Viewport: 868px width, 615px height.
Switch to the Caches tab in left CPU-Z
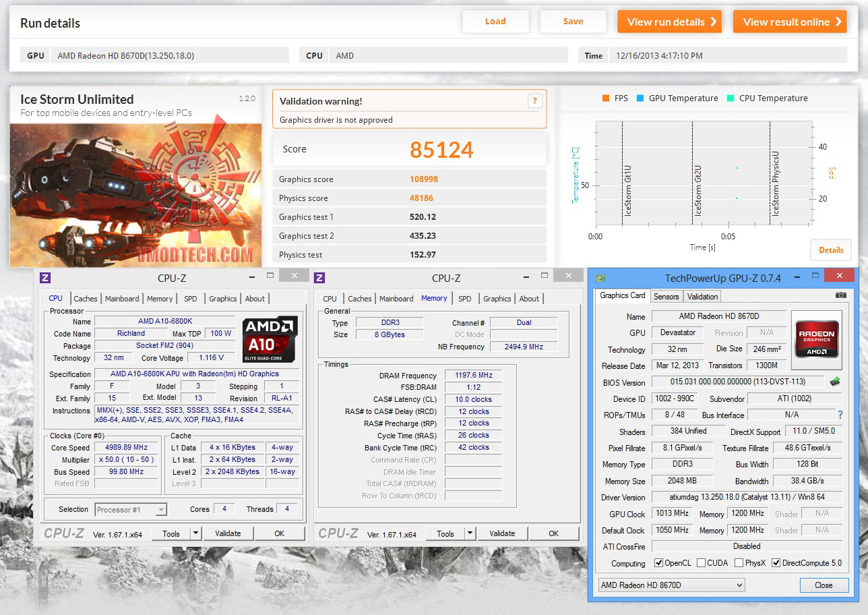(x=86, y=299)
